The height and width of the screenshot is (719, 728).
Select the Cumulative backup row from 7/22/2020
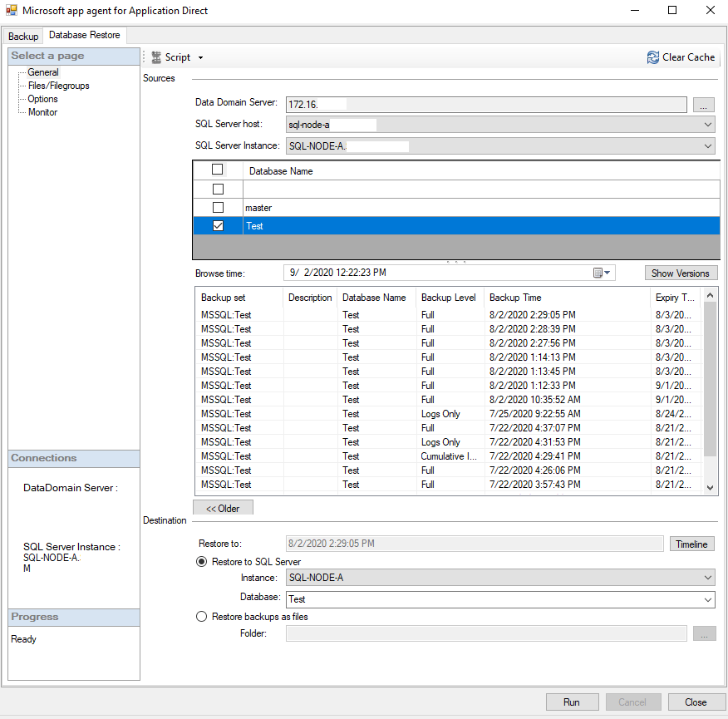449,456
